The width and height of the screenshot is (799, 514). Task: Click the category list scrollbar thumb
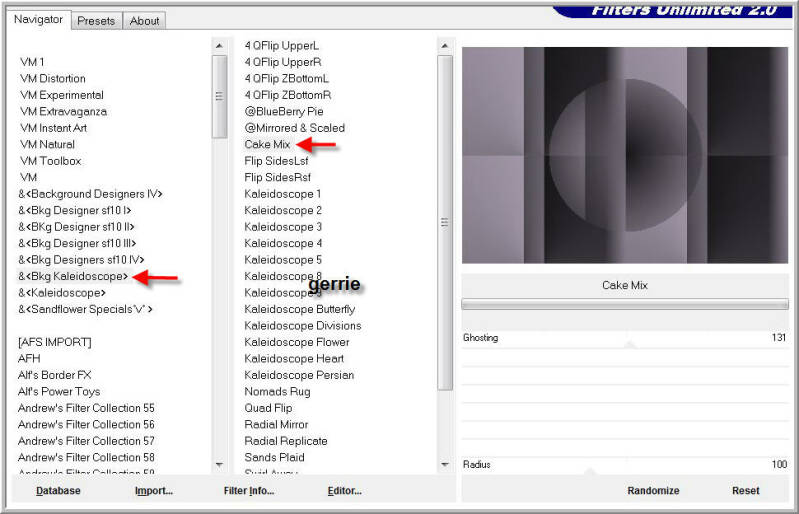(219, 96)
